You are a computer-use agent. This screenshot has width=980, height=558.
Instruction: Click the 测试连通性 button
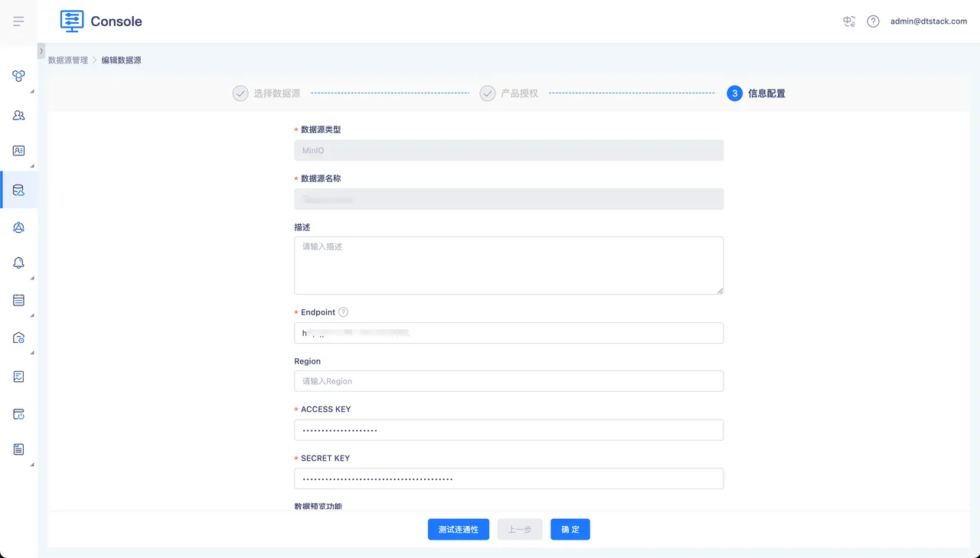(459, 529)
